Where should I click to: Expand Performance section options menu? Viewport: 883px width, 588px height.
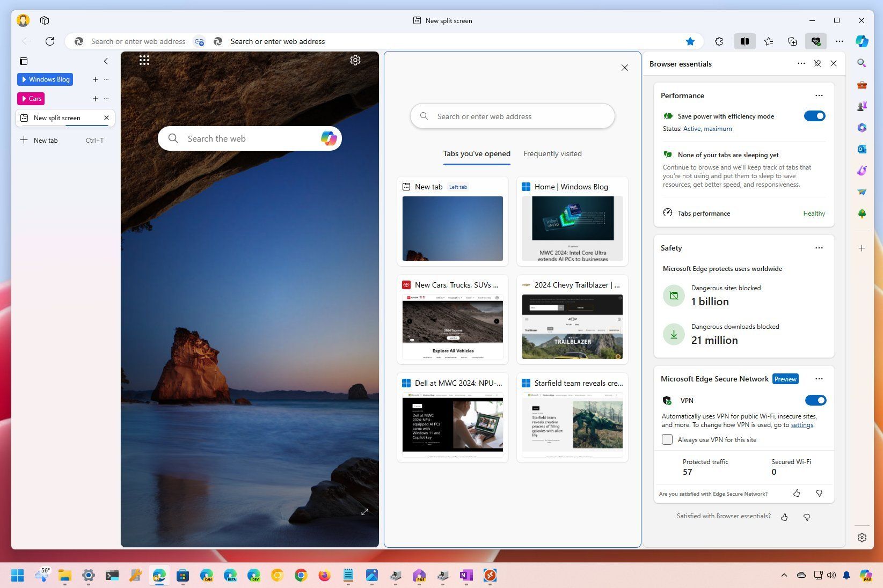(819, 95)
